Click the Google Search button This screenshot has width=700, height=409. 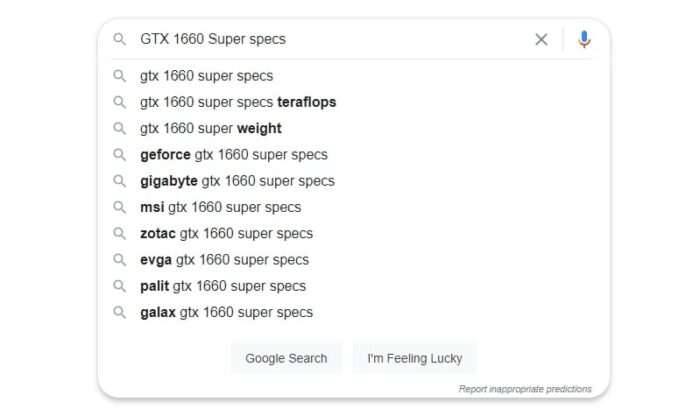pos(286,358)
